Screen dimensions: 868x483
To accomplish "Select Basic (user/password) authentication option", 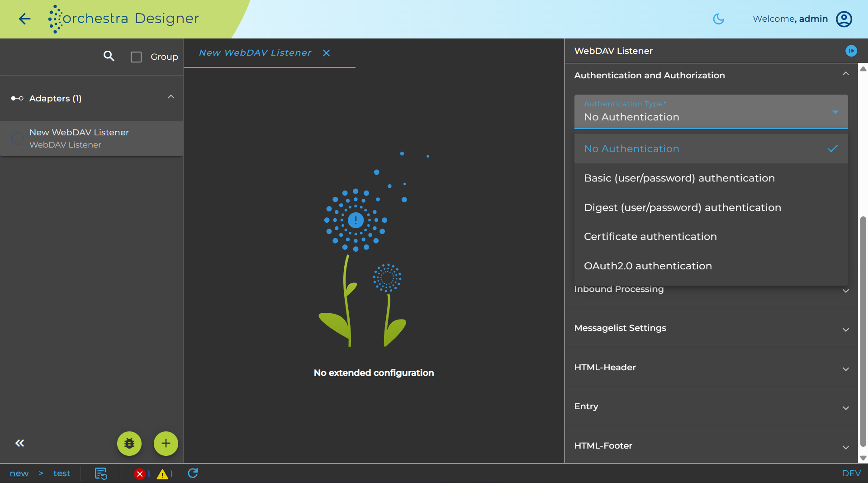I will pos(711,178).
